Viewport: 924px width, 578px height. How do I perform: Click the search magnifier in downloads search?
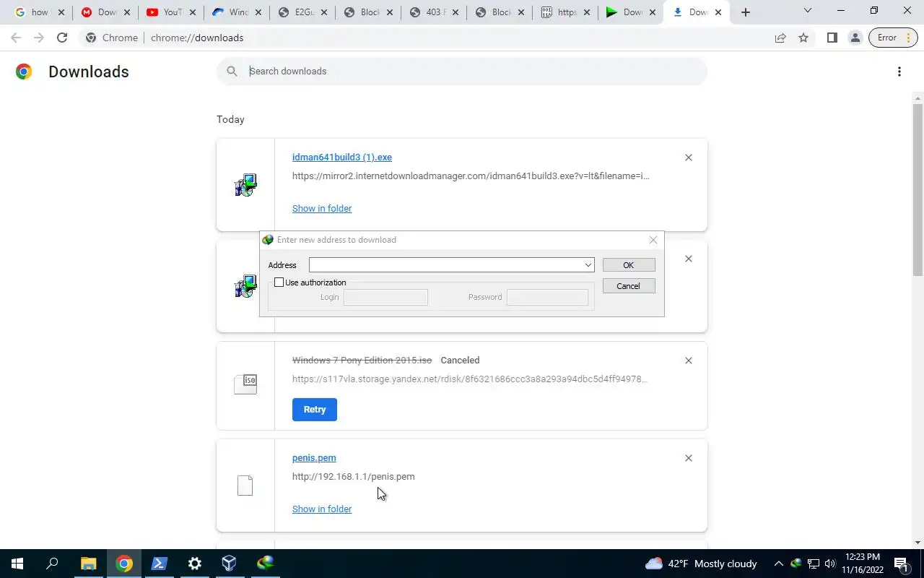(232, 71)
